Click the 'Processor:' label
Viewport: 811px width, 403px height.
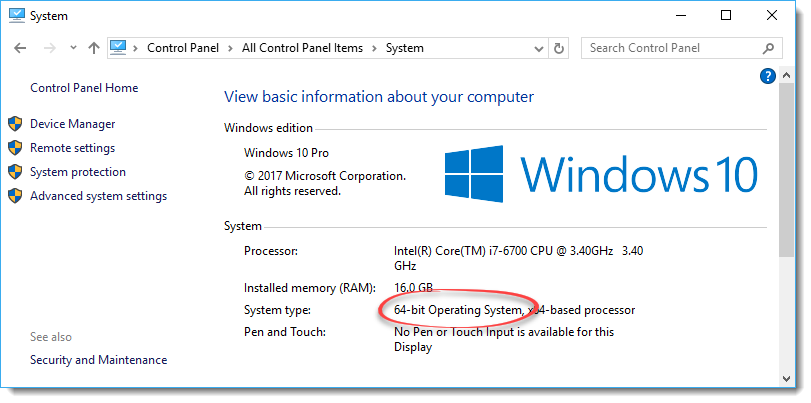(271, 251)
